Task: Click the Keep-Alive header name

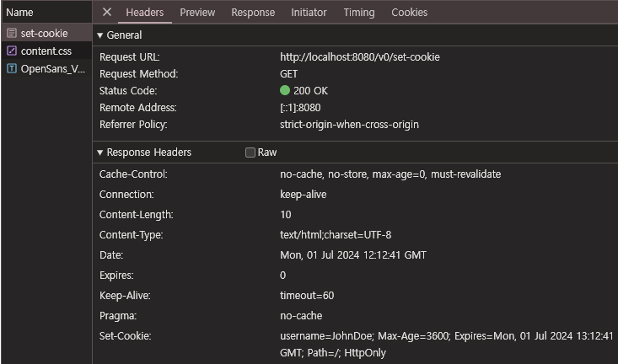Action: 125,296
